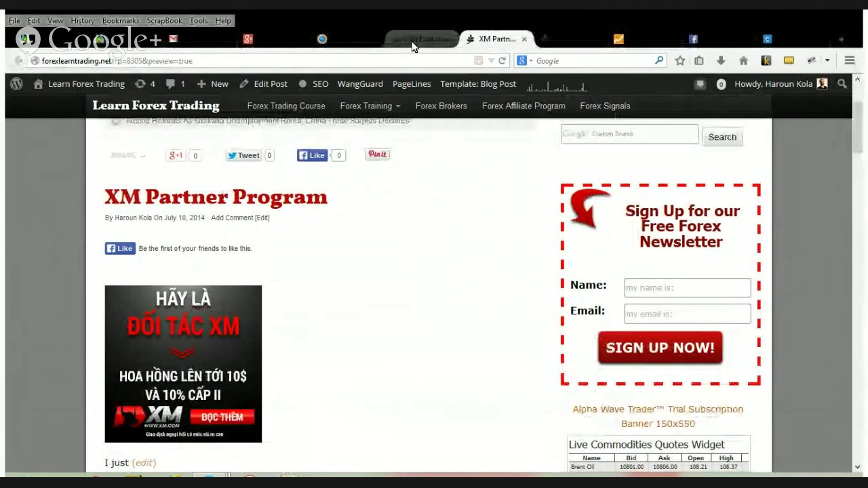868x488 pixels.
Task: Open the Edit menu
Action: (34, 21)
